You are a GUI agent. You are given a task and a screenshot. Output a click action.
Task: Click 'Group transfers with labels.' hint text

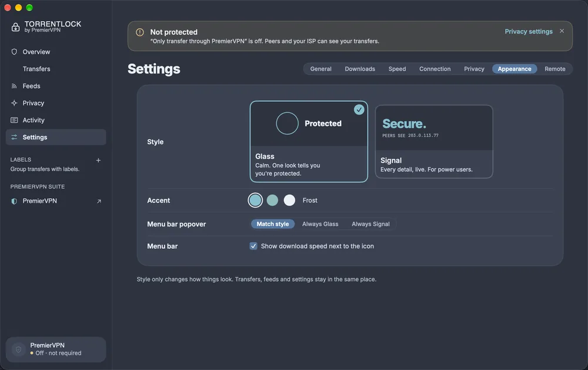click(x=45, y=169)
